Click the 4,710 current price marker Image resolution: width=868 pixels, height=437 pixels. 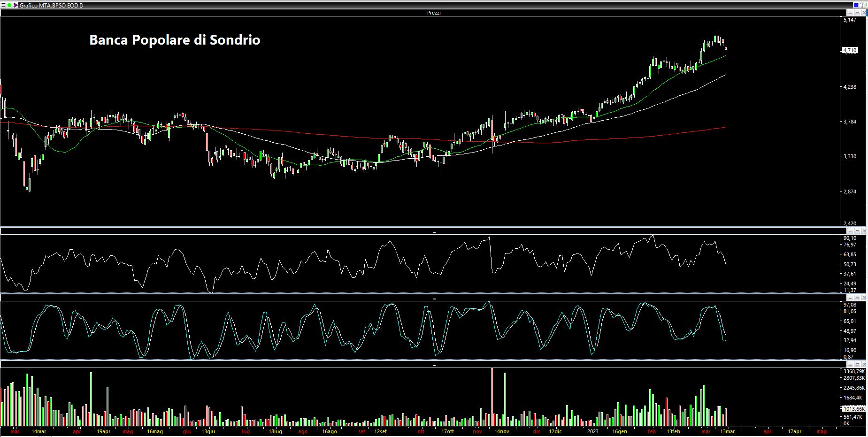click(850, 50)
